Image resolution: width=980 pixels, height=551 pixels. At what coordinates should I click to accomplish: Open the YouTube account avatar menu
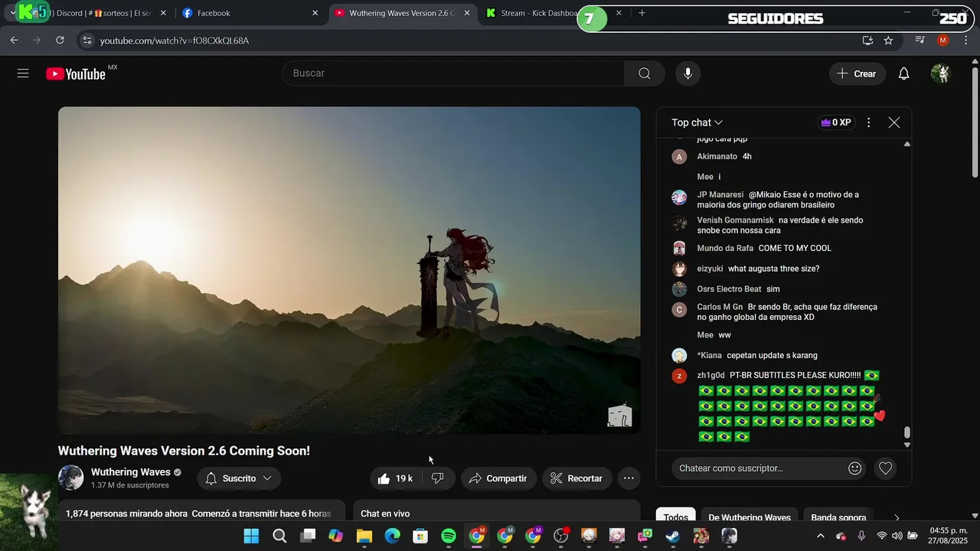tap(940, 73)
